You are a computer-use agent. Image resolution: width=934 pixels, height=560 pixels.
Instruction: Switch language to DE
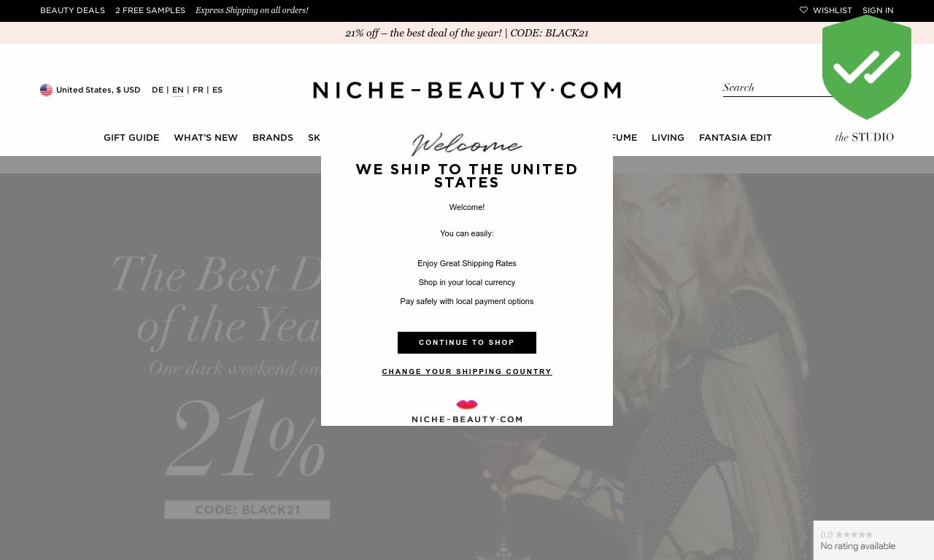[158, 90]
